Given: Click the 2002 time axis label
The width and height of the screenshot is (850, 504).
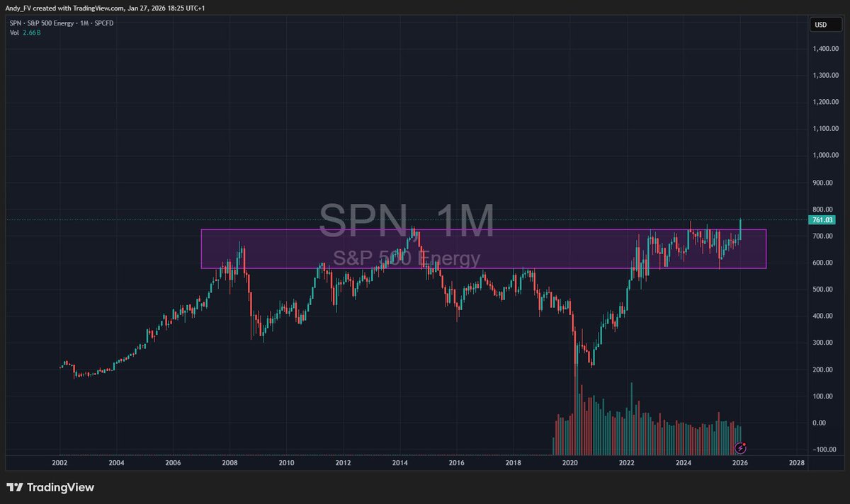Looking at the screenshot, I should 59,463.
